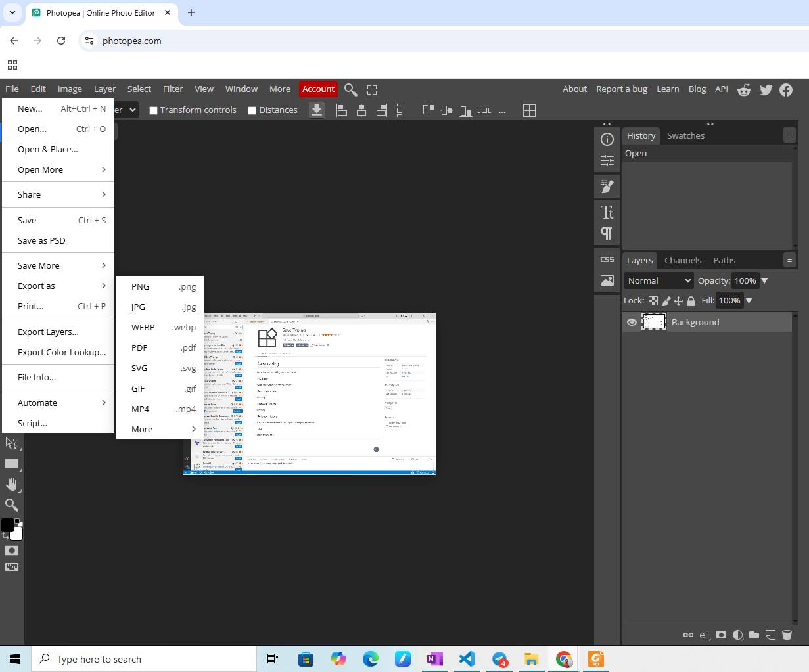
Task: Open the Info panel icon
Action: pyautogui.click(x=607, y=139)
